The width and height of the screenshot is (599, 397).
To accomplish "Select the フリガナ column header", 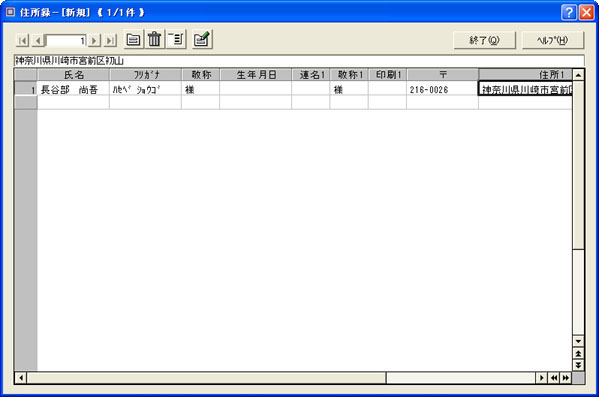I will point(146,75).
